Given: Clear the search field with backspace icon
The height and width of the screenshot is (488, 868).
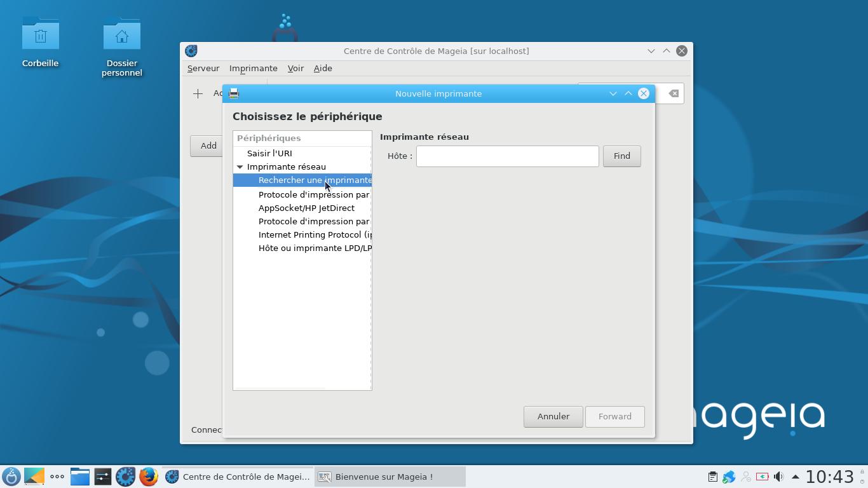Looking at the screenshot, I should pos(674,93).
